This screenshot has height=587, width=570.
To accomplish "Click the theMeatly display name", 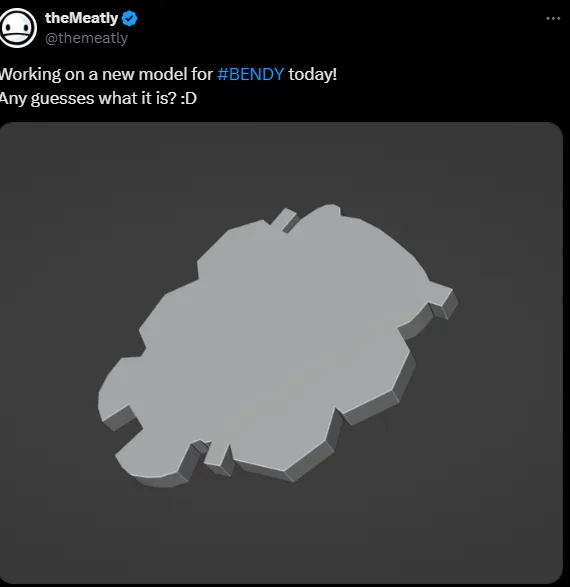I will (81, 18).
